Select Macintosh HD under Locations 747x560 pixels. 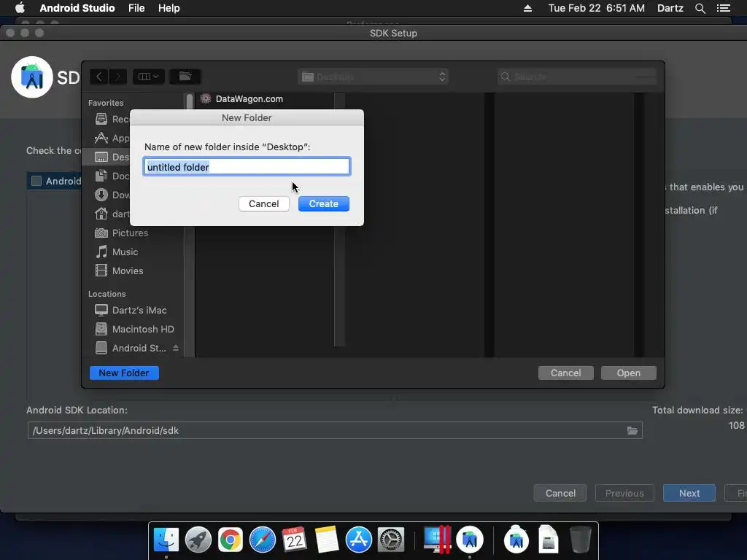click(x=134, y=329)
